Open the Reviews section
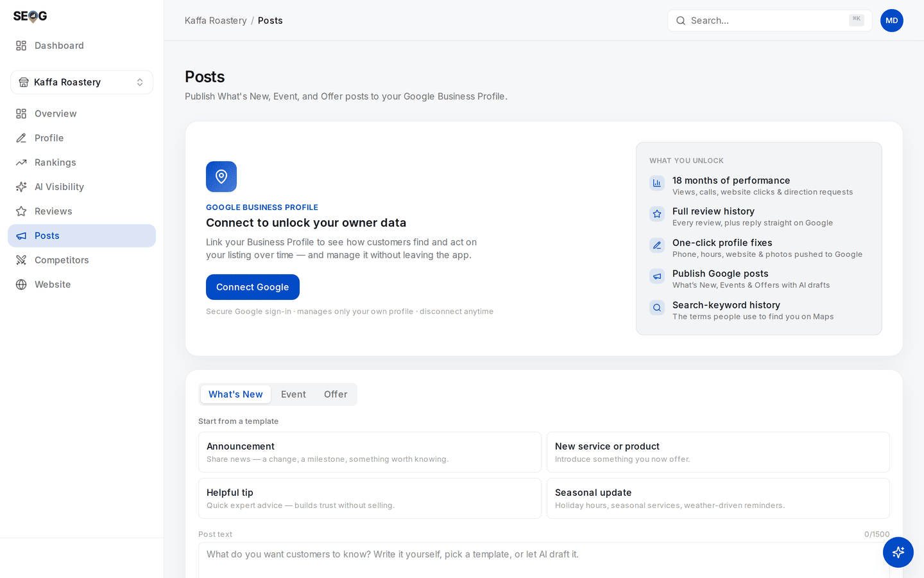The width and height of the screenshot is (924, 578). (x=81, y=211)
